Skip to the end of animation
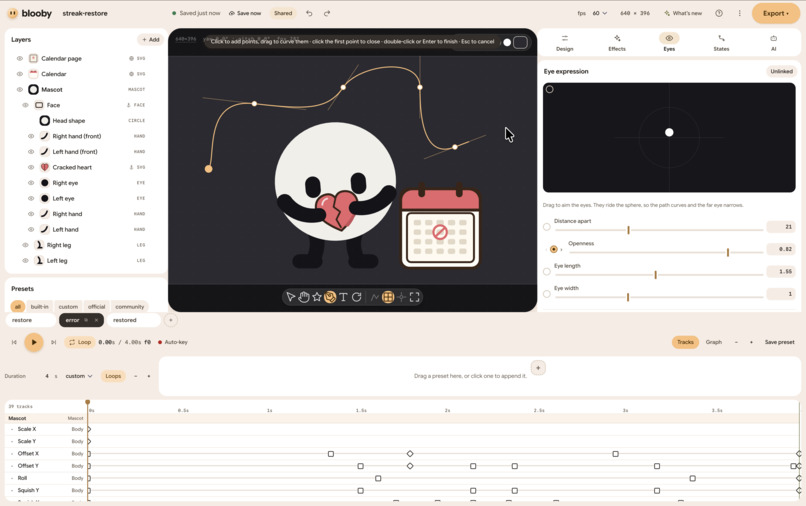The height and width of the screenshot is (506, 806). pyautogui.click(x=53, y=342)
